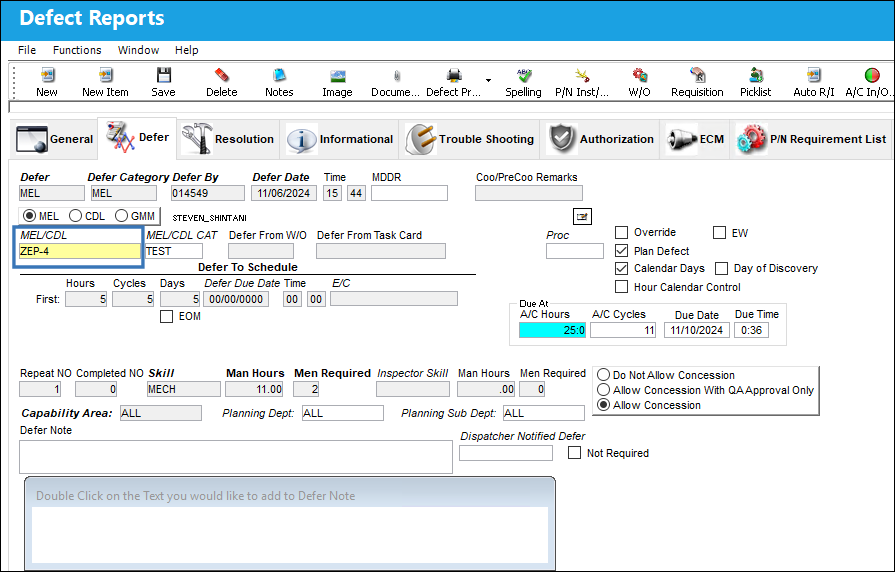The width and height of the screenshot is (895, 572).
Task: Tick the EOM checkbox
Action: click(x=167, y=316)
